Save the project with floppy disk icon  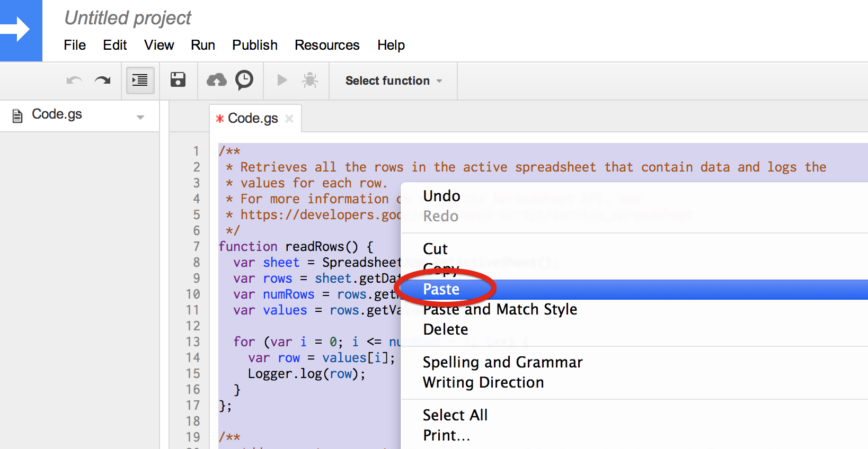pos(178,80)
